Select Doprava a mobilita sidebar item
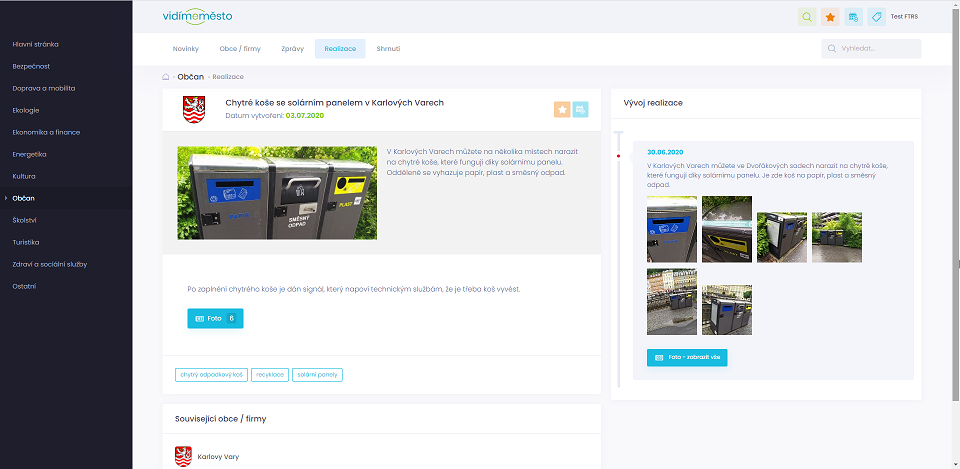The height and width of the screenshot is (469, 960). [44, 88]
